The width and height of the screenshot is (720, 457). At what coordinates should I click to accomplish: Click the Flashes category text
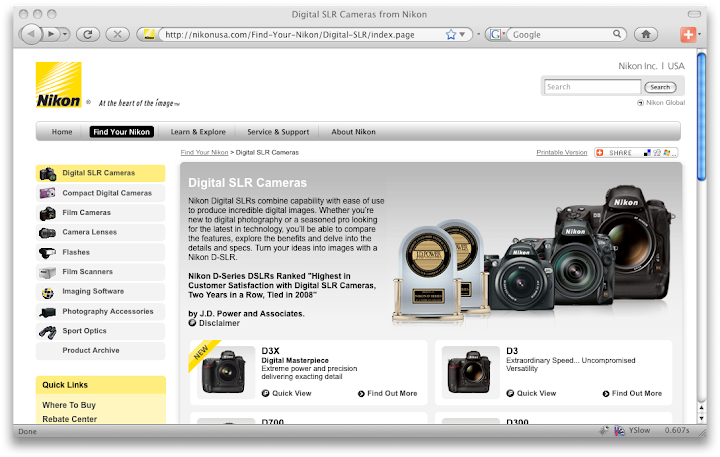tap(76, 252)
